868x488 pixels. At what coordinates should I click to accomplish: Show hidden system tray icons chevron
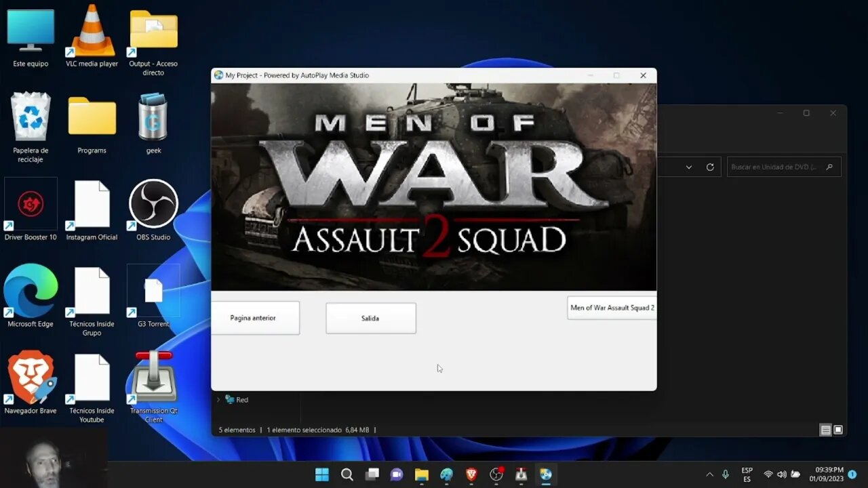pyautogui.click(x=709, y=474)
